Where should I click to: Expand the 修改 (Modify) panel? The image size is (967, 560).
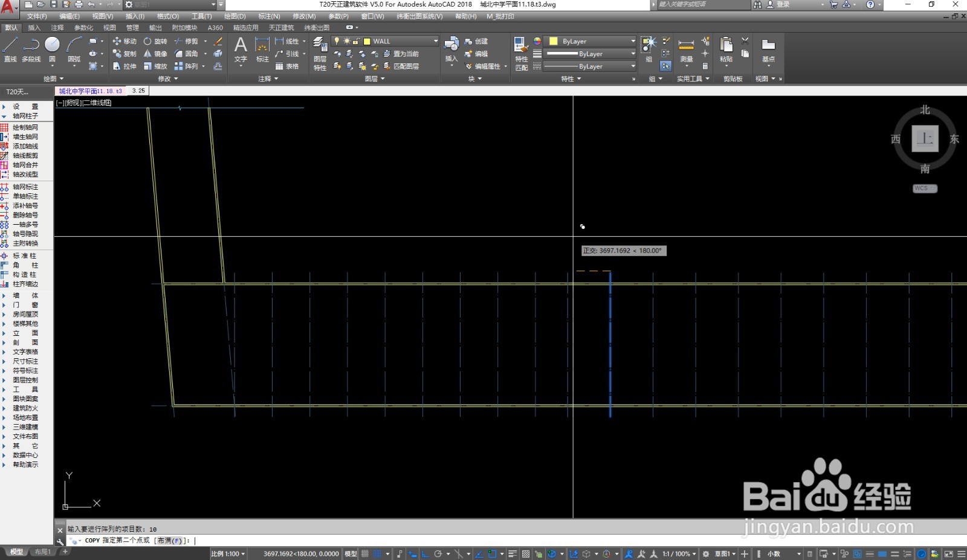pyautogui.click(x=168, y=79)
